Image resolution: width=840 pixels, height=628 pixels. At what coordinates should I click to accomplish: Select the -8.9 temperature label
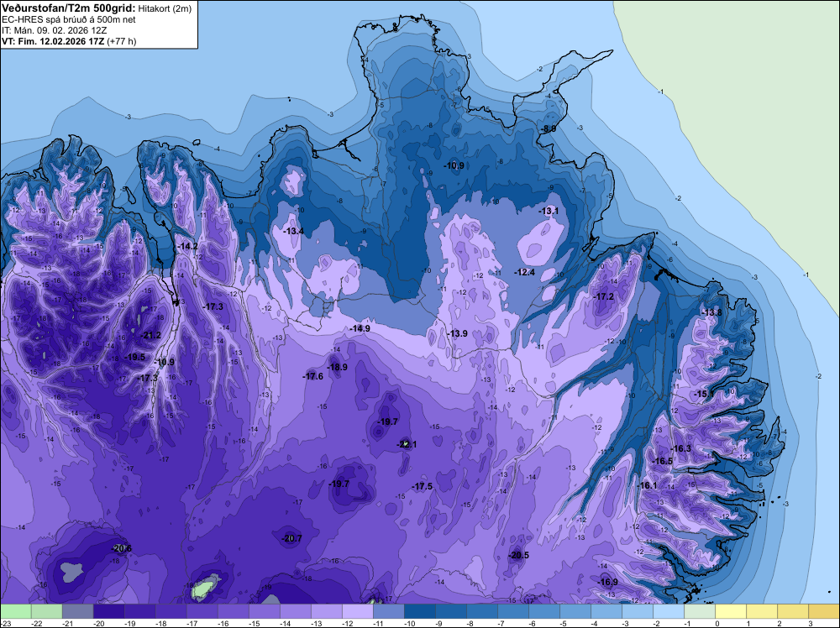(548, 129)
